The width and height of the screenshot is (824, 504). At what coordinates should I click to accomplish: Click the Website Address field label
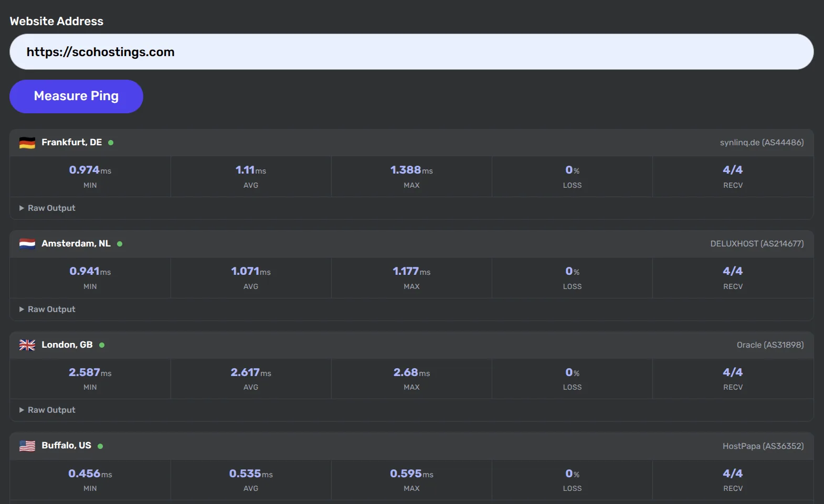pyautogui.click(x=57, y=22)
